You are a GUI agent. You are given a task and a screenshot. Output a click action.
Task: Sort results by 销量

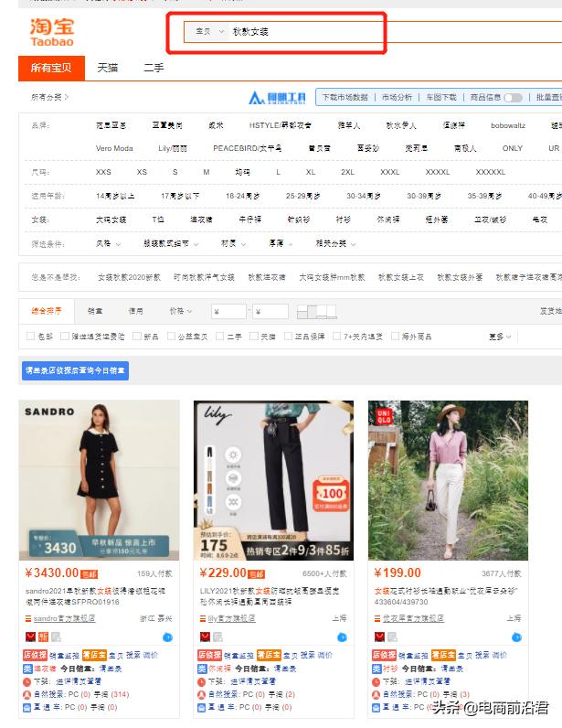coord(95,311)
